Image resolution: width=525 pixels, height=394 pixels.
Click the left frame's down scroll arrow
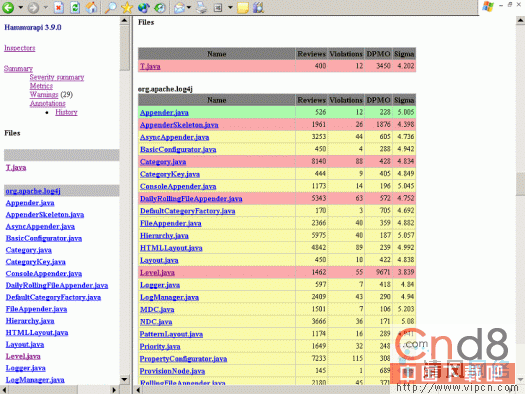pyautogui.click(x=124, y=379)
